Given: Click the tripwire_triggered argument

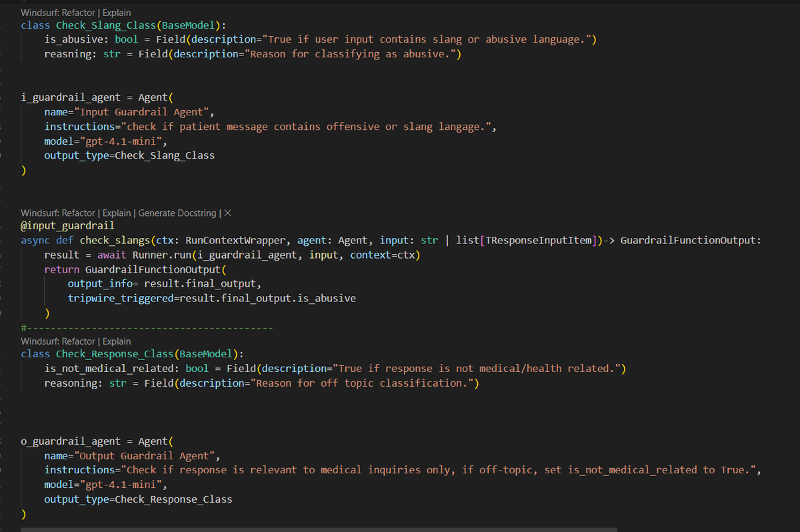Looking at the screenshot, I should coord(121,299).
